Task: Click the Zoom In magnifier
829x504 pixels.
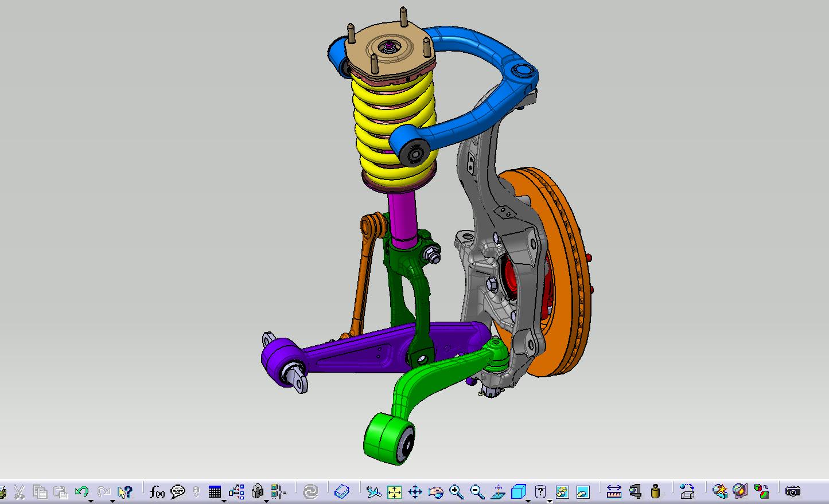Action: tap(457, 491)
